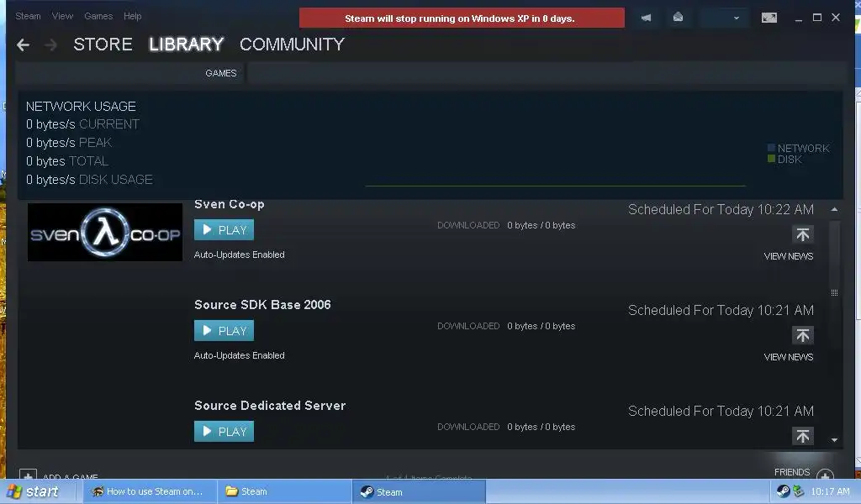The width and height of the screenshot is (861, 504).
Task: Click the Source SDK Base 2006 title
Action: point(262,305)
